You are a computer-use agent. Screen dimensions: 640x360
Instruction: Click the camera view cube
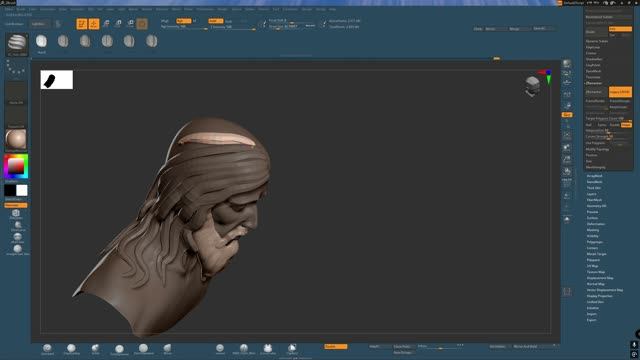coord(532,86)
